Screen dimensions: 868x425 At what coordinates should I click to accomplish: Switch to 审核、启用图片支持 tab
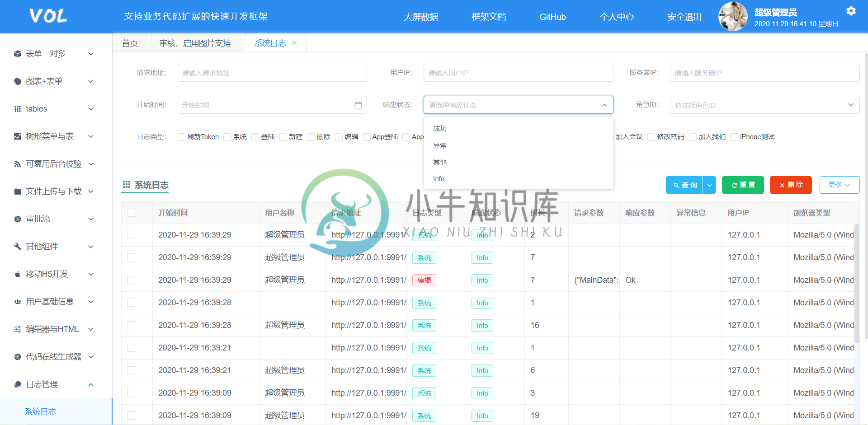click(x=195, y=43)
